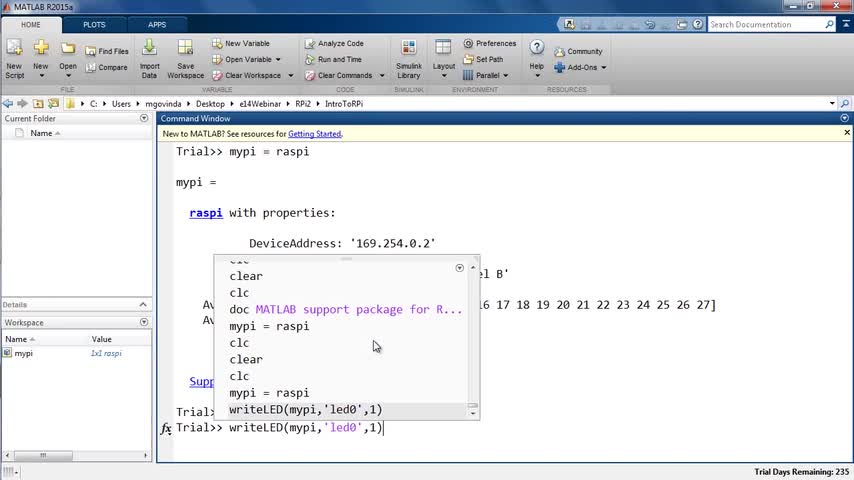Click the documentation search magnifier icon
Image resolution: width=854 pixels, height=480 pixels.
829,25
